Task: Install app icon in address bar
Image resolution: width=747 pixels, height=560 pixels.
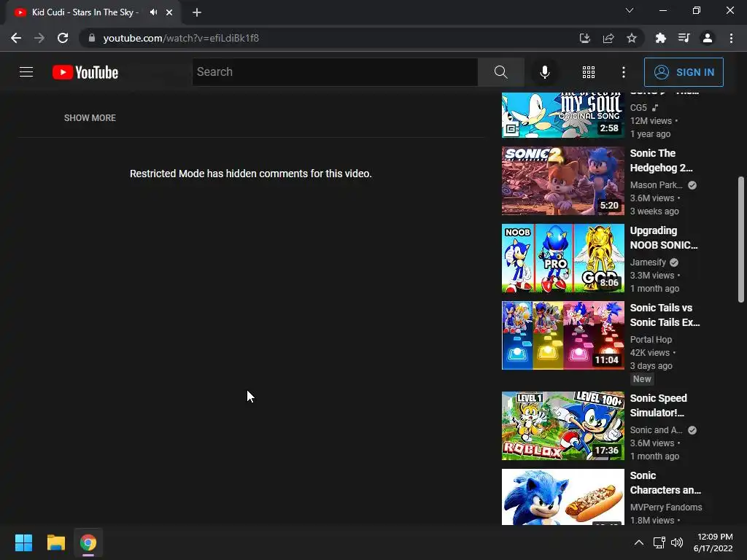Action: tap(585, 38)
